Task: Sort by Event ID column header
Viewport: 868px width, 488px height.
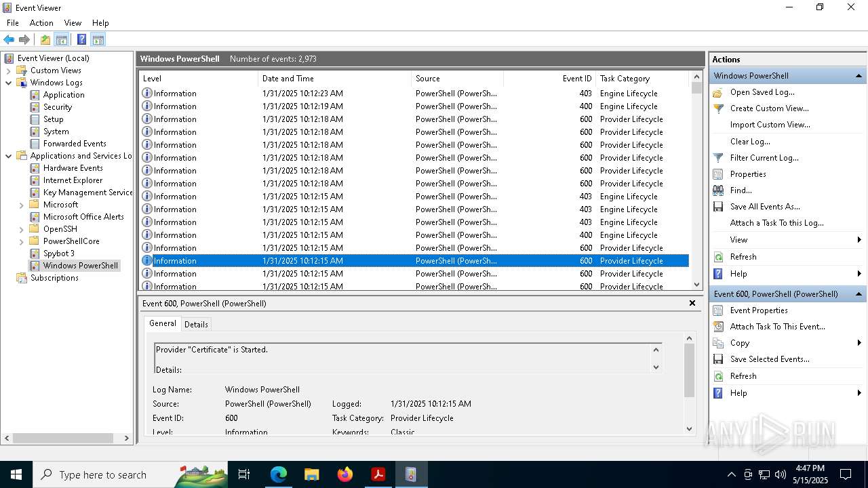Action: 549,79
